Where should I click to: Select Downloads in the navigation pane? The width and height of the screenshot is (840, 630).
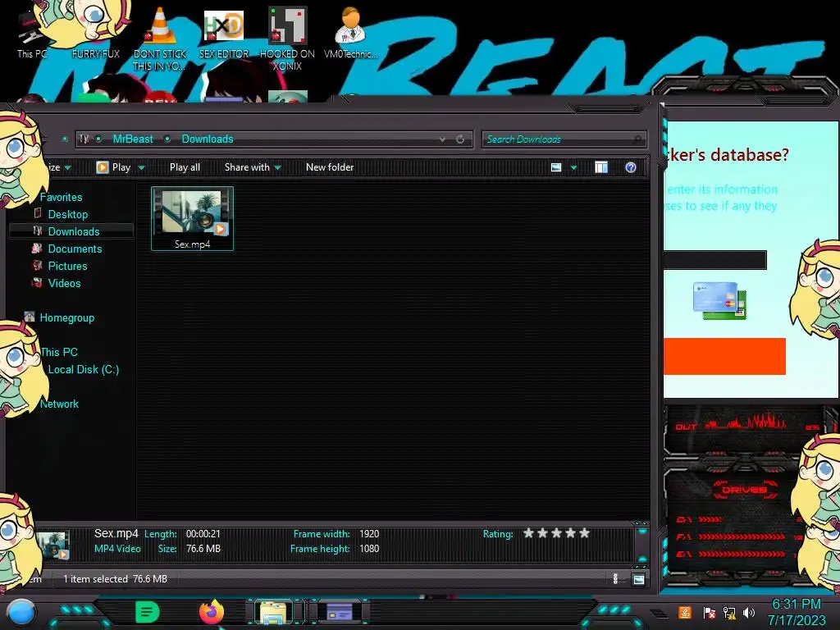[x=74, y=231]
